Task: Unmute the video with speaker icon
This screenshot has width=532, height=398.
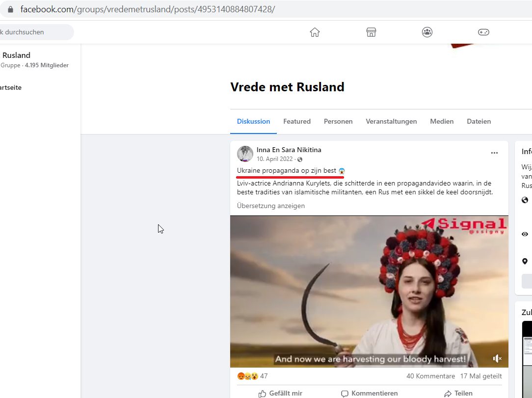Action: point(497,359)
